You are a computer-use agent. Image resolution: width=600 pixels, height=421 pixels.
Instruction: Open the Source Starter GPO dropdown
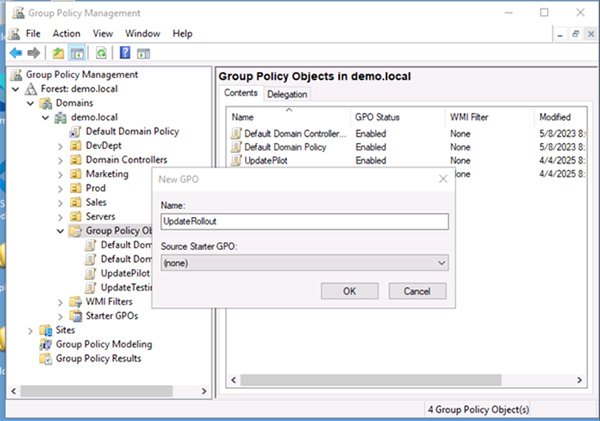[x=443, y=262]
